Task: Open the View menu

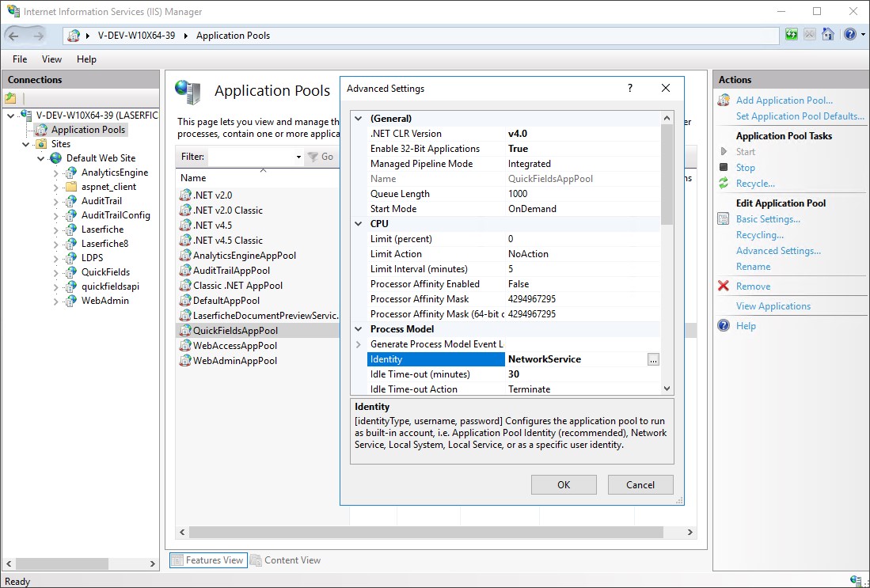Action: coord(51,59)
